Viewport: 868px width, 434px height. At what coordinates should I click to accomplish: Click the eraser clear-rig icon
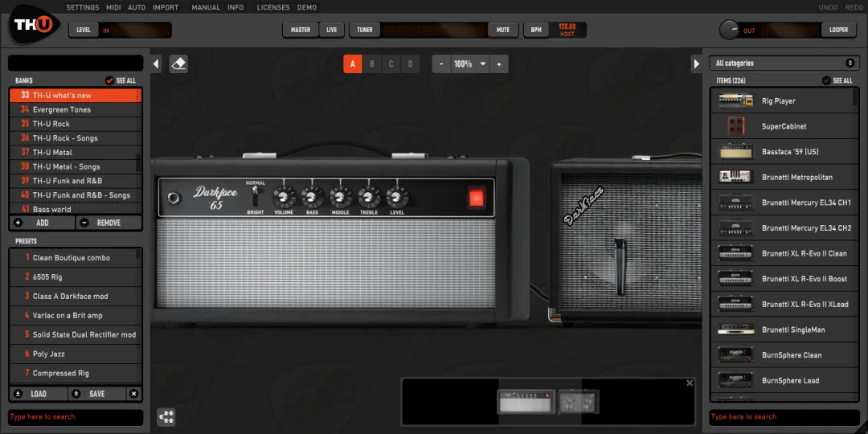pos(178,63)
